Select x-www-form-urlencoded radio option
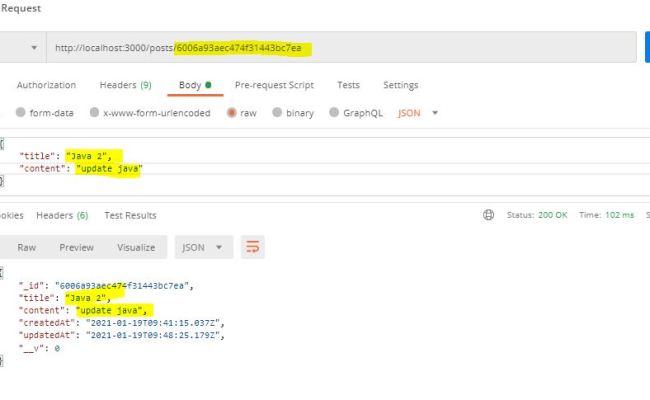The height and width of the screenshot is (400, 650). pyautogui.click(x=95, y=112)
